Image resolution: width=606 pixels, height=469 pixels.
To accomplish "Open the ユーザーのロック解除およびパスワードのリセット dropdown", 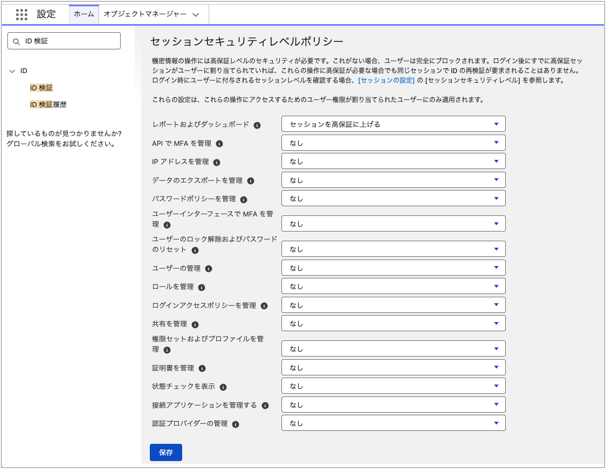I will click(x=393, y=249).
